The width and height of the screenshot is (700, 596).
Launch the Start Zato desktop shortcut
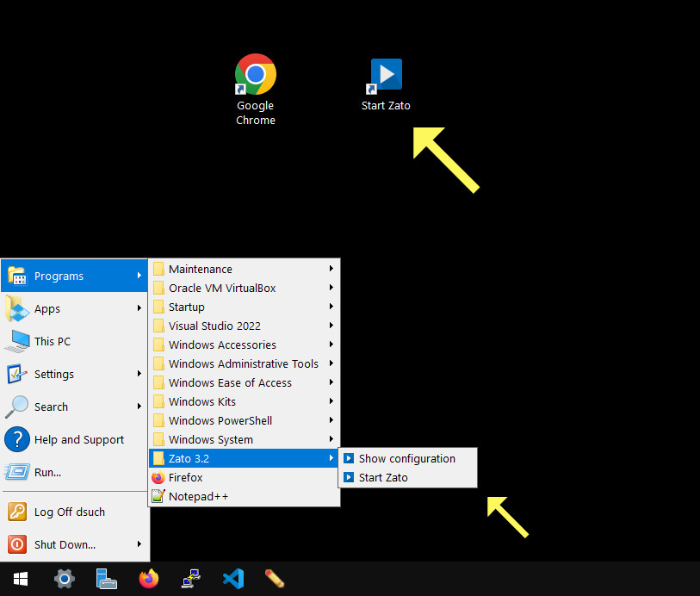pyautogui.click(x=386, y=84)
